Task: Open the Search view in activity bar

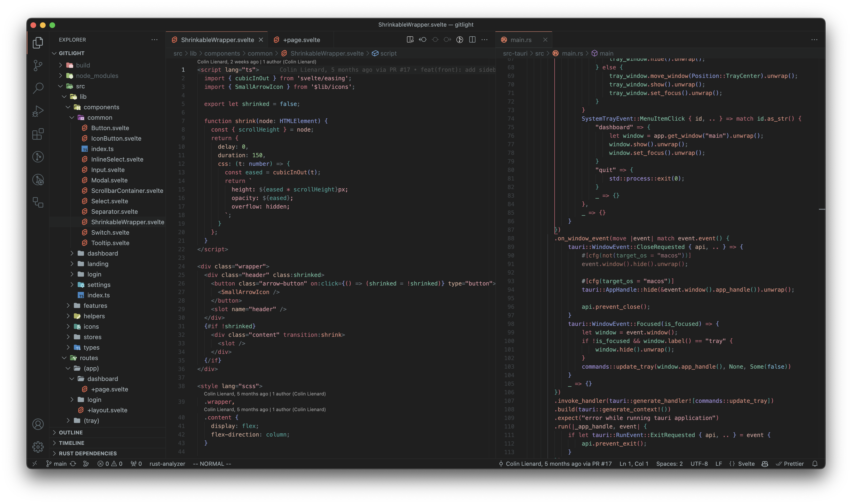Action: click(x=38, y=88)
